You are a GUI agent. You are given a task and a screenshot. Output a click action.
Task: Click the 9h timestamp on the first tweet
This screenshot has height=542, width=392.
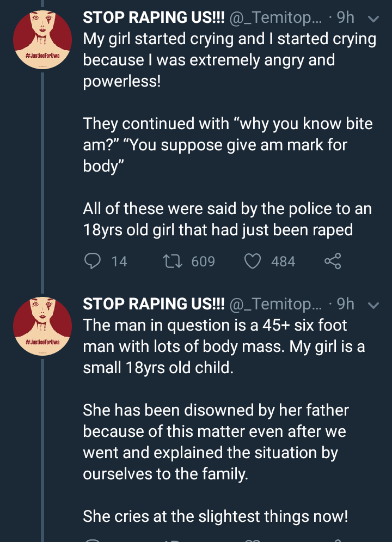(x=346, y=19)
